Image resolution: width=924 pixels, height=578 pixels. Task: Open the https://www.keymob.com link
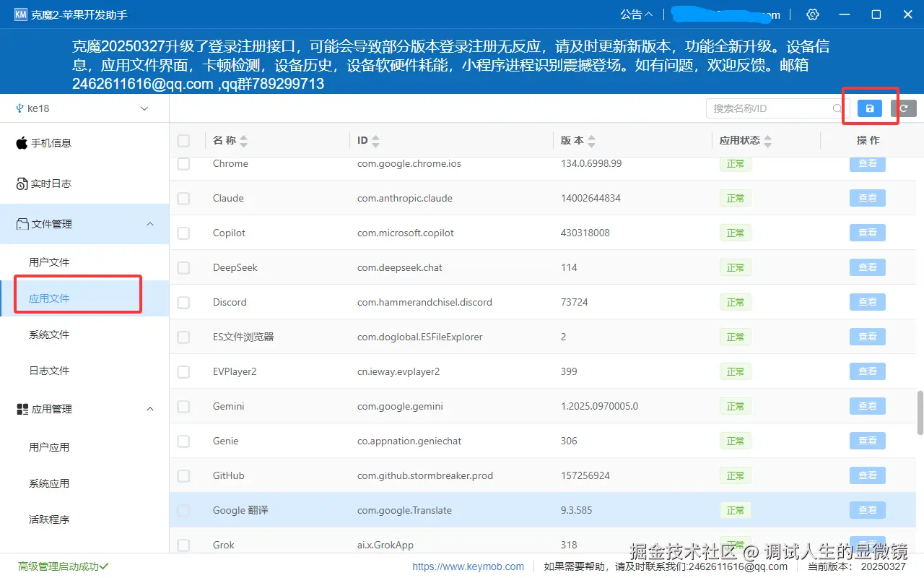click(468, 566)
